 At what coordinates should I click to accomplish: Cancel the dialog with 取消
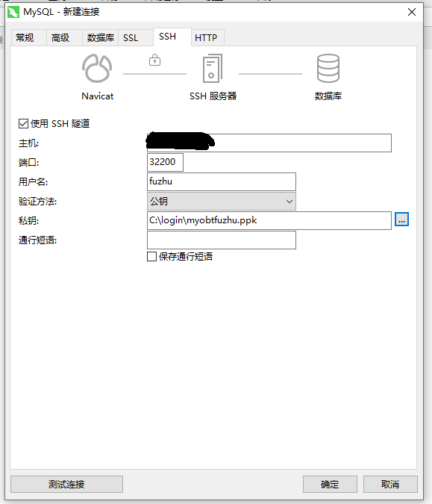(390, 484)
